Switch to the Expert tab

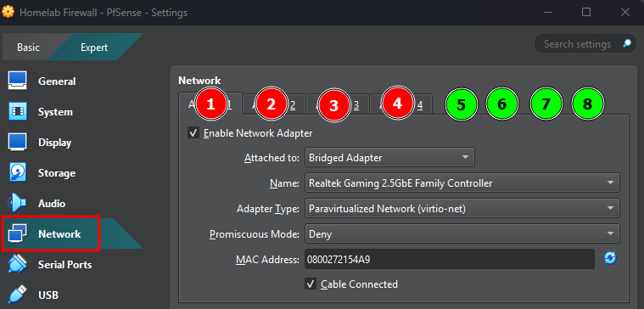tap(94, 48)
